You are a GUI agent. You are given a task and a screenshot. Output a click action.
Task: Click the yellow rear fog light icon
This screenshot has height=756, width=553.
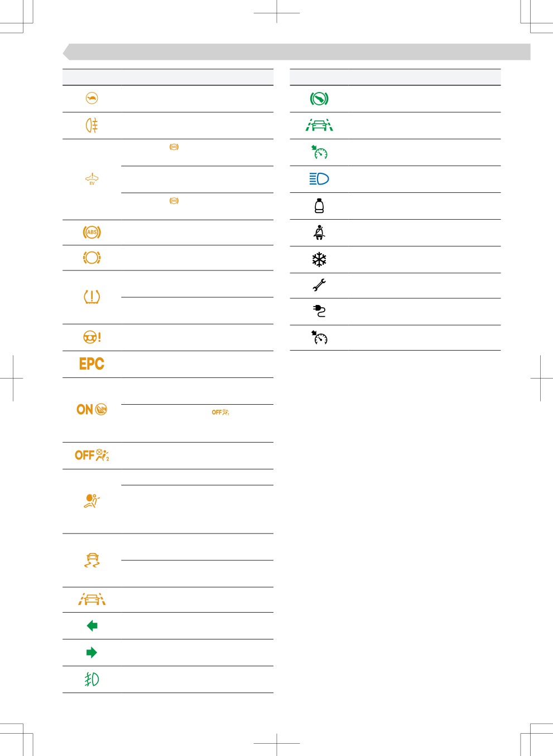click(x=92, y=125)
